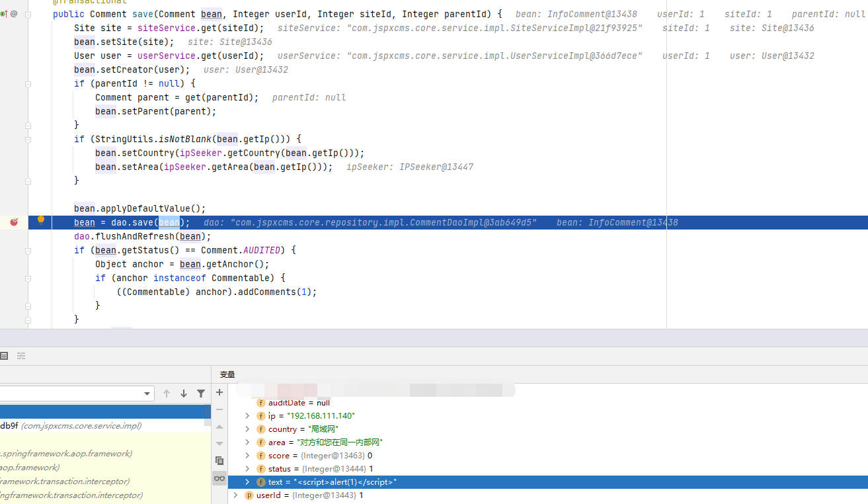Select the score {Integer@13463} 0 row text

320,456
